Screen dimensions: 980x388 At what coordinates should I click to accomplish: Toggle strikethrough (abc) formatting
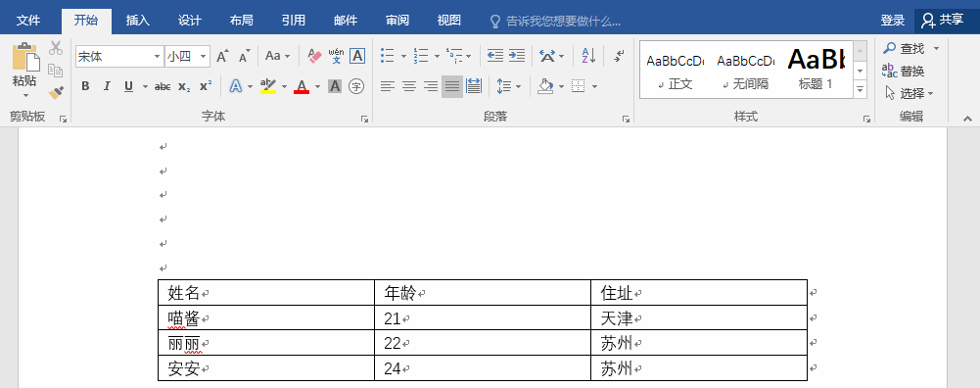tap(163, 86)
